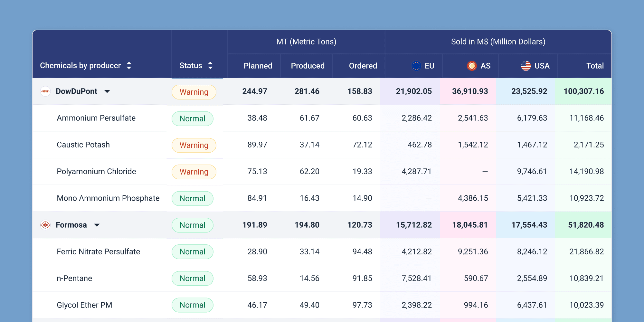Select the Planned column header
644x322 pixels.
click(x=258, y=66)
